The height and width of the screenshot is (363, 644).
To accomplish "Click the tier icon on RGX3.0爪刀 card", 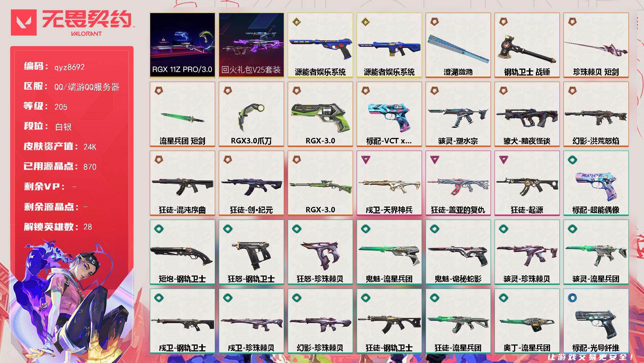I will point(227,90).
